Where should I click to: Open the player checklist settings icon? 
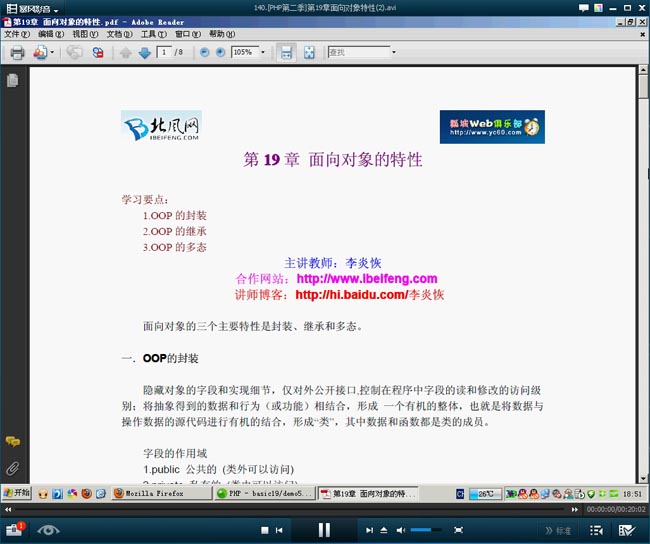[627, 530]
